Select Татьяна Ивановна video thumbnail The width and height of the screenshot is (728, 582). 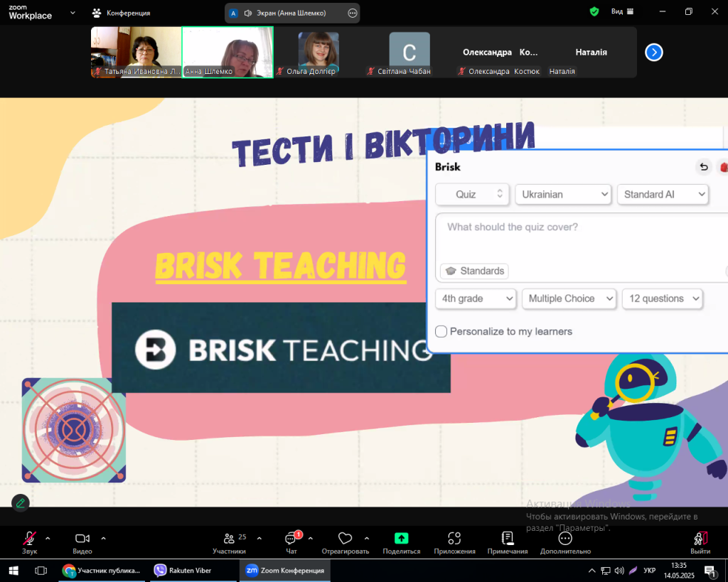[136, 52]
